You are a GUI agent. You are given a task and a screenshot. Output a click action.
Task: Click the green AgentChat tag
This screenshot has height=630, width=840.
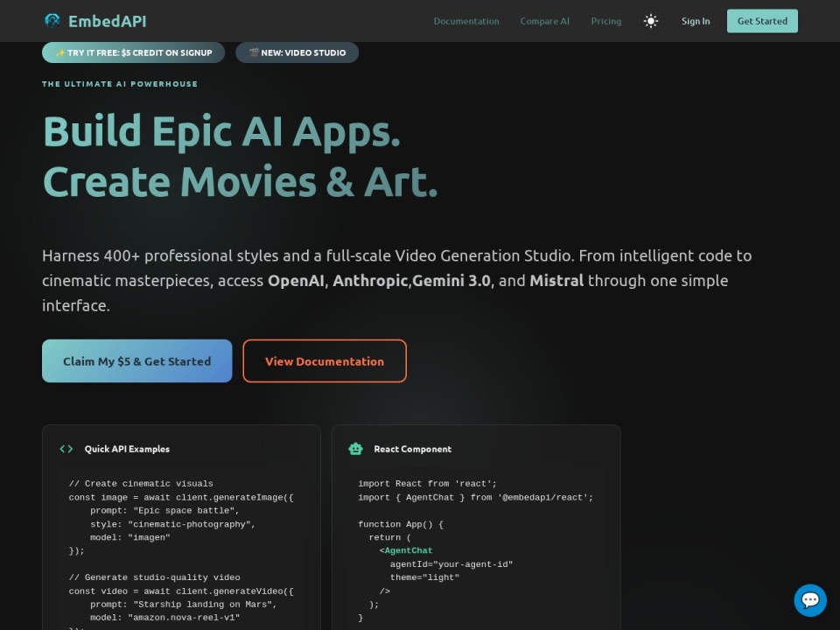click(409, 550)
